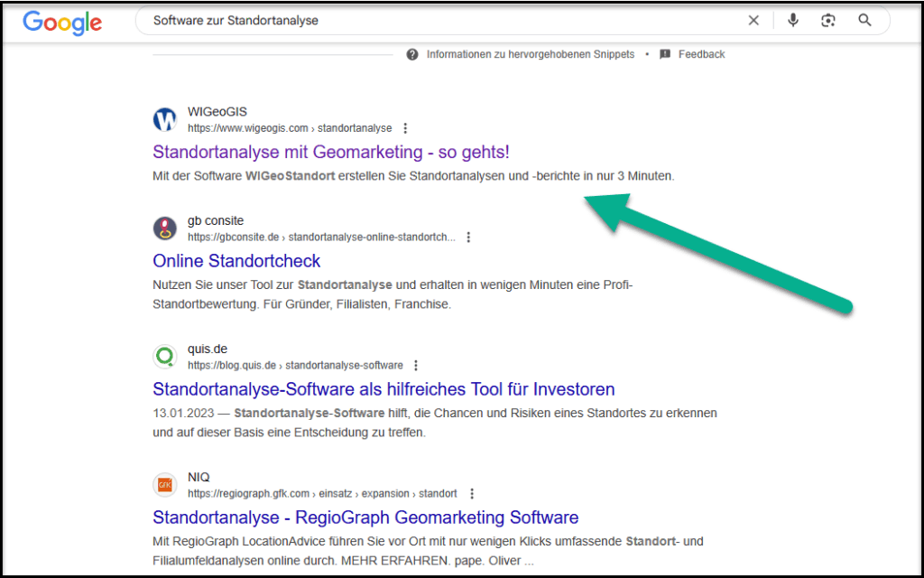924x578 pixels.
Task: Click the gb consite site favicon
Action: tap(165, 228)
